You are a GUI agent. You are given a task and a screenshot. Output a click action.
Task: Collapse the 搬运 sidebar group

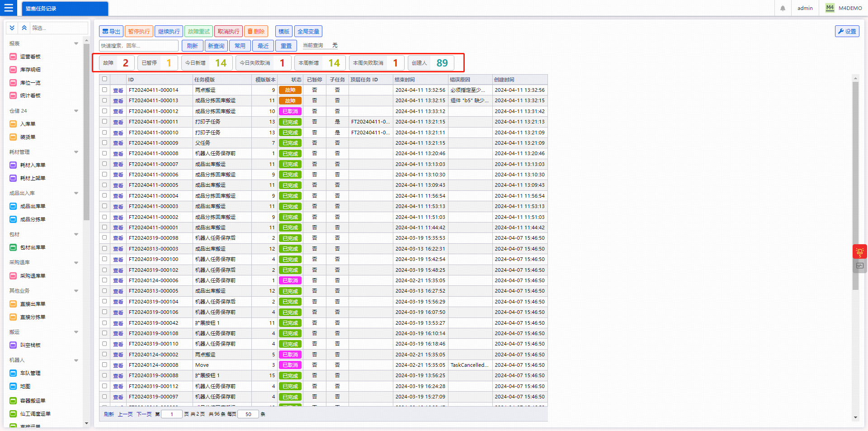point(76,332)
